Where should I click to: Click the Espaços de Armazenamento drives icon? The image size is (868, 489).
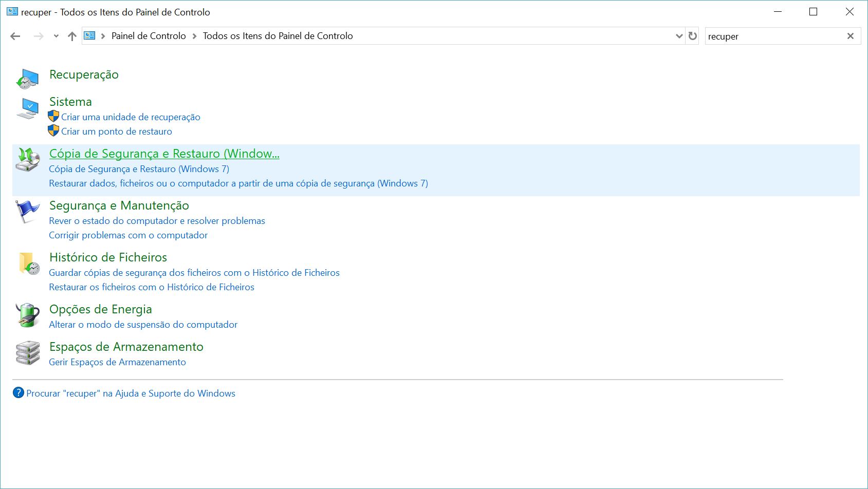click(27, 353)
